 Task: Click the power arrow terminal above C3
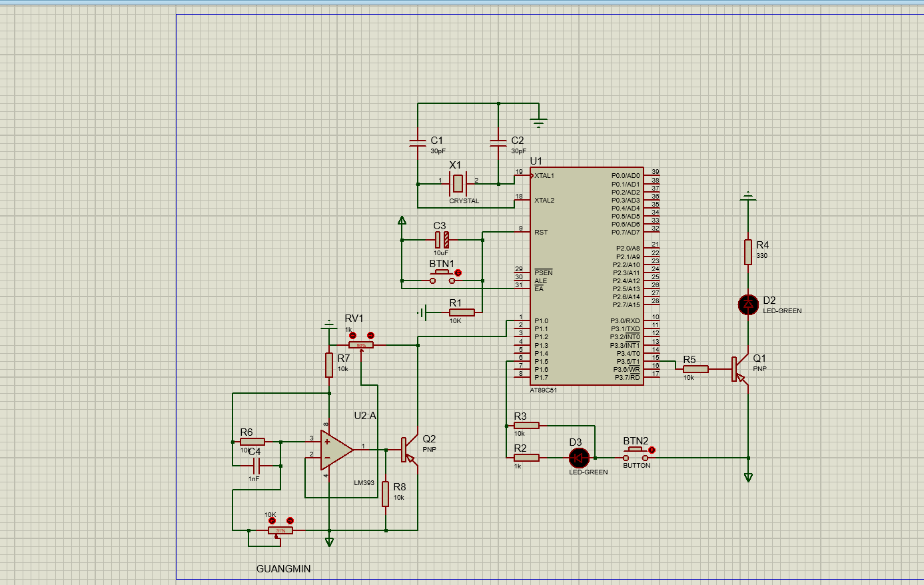coord(402,221)
